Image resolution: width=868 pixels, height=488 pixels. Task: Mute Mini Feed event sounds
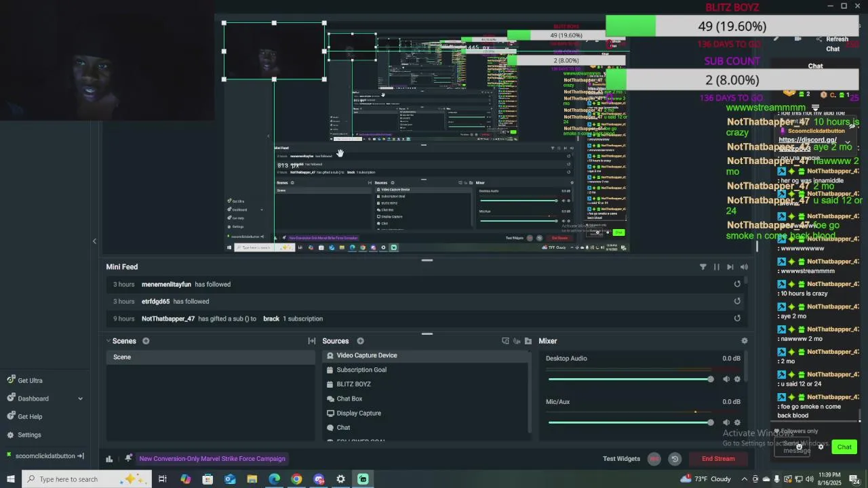744,267
